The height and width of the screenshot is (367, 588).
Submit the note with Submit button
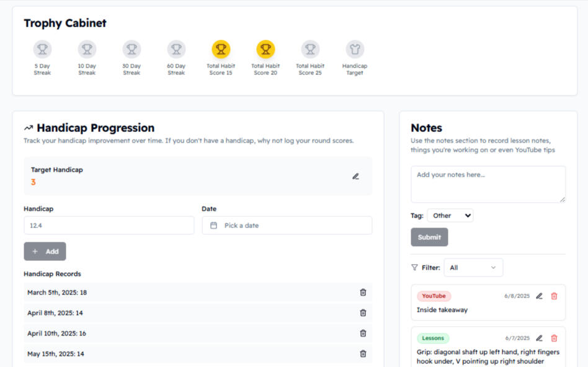click(x=429, y=237)
